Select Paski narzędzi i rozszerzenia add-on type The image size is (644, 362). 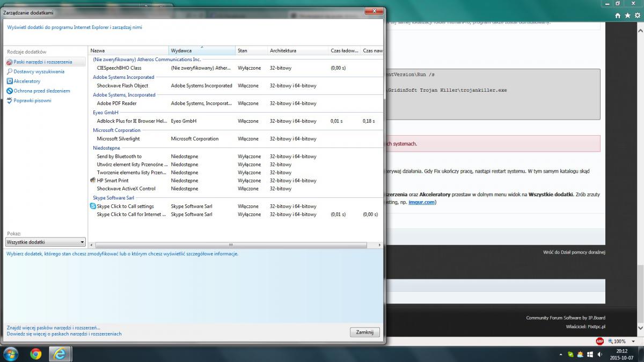tap(46, 62)
